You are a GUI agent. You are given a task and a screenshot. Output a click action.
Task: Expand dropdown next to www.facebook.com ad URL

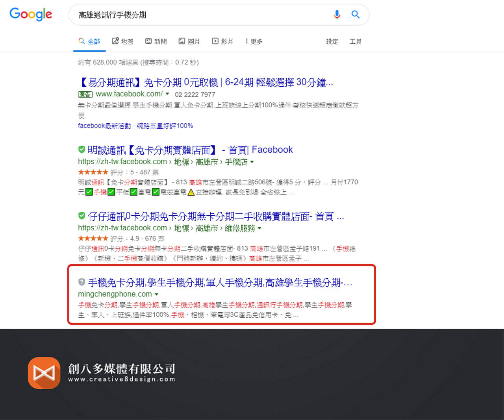167,94
